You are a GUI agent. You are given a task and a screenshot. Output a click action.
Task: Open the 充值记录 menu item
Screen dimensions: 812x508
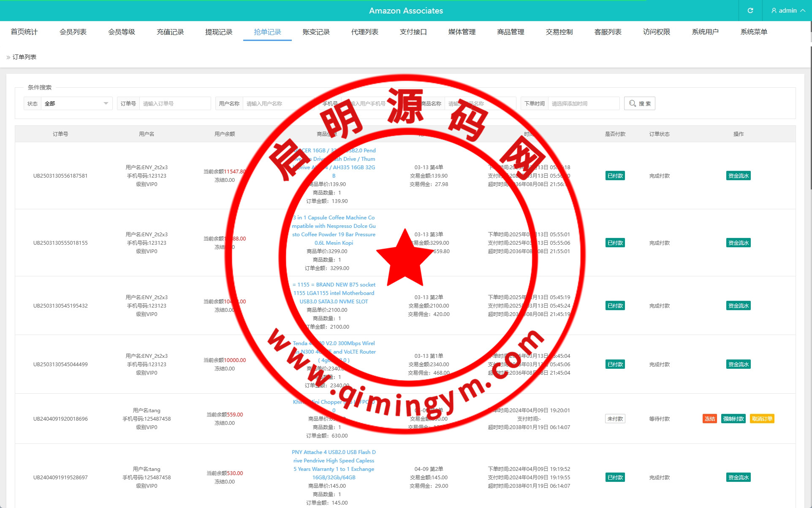pyautogui.click(x=170, y=32)
